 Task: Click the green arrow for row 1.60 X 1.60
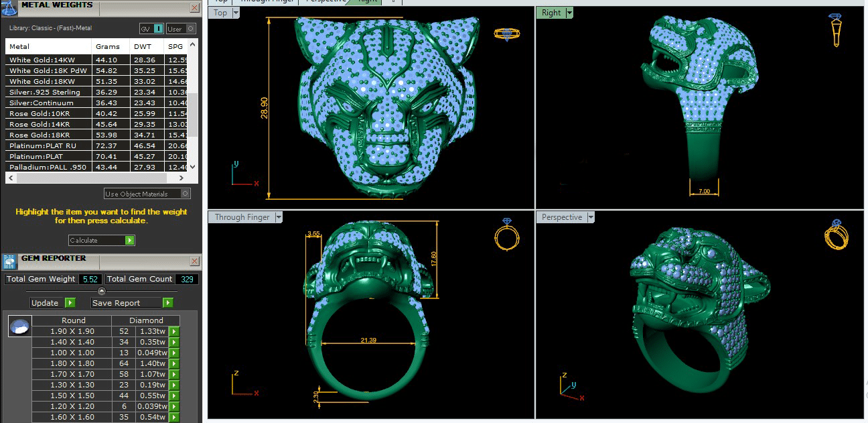174,417
